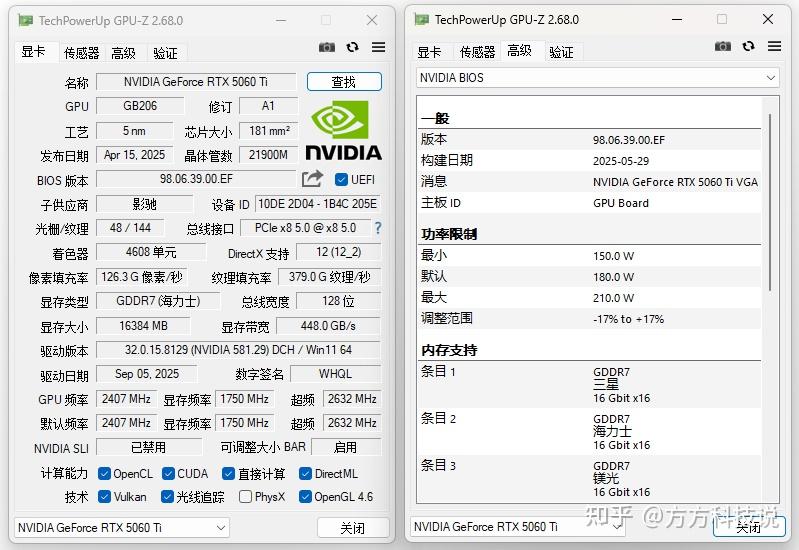Click the BIOS export share icon
799x550 pixels.
click(x=312, y=178)
